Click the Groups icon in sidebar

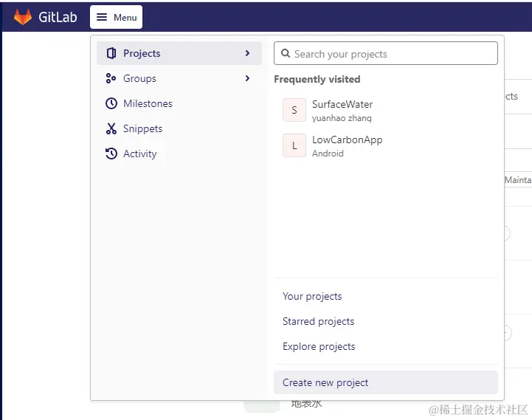pyautogui.click(x=111, y=78)
